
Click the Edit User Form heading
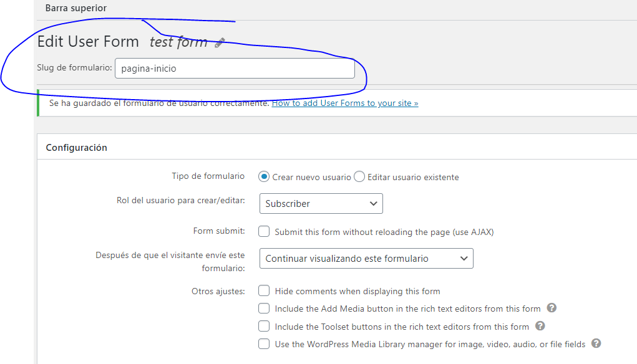(x=88, y=41)
